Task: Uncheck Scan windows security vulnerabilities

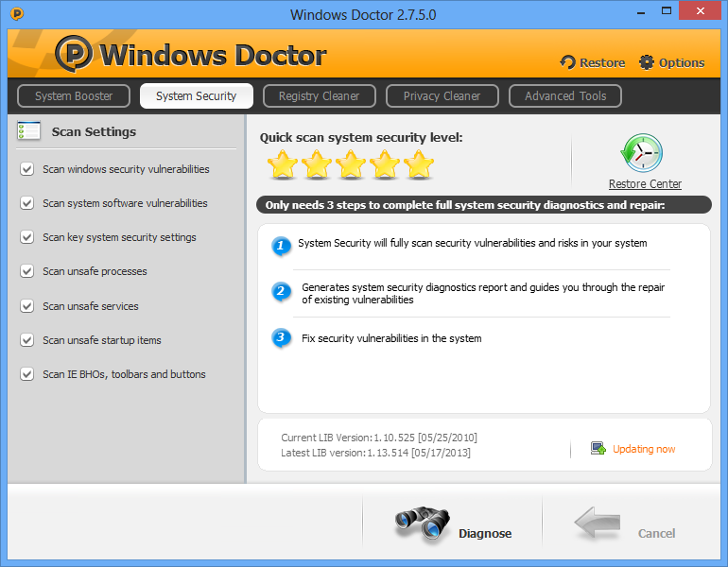Action: [26, 169]
